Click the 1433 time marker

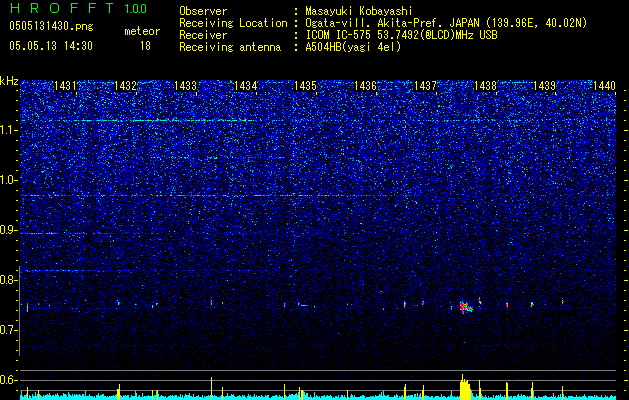(185, 86)
